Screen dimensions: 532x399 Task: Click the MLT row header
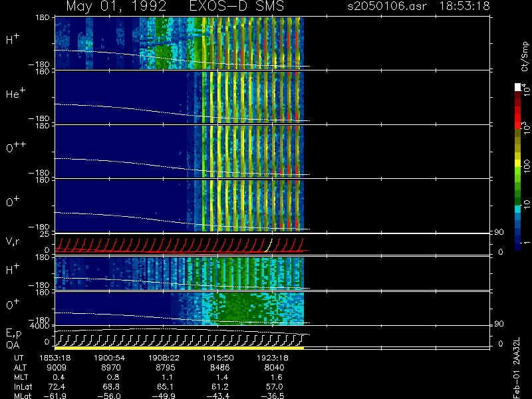[x=21, y=377]
